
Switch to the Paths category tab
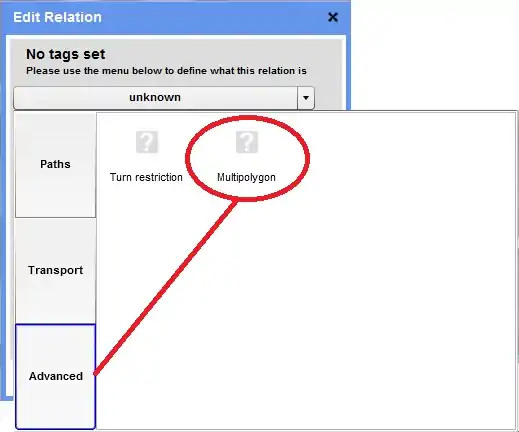point(55,165)
